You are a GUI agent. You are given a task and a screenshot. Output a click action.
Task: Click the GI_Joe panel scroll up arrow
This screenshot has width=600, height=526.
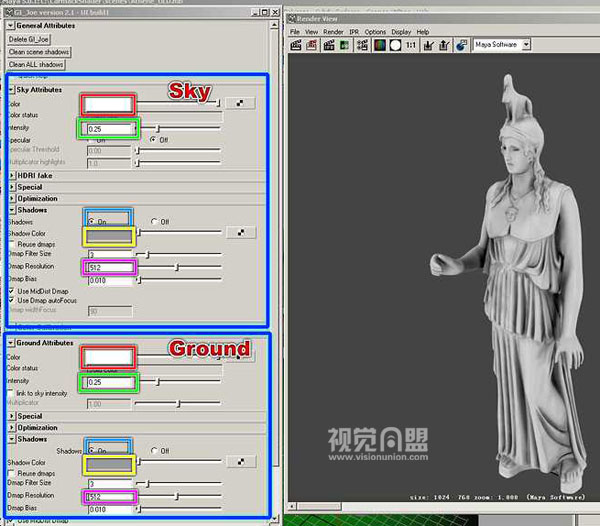point(274,25)
